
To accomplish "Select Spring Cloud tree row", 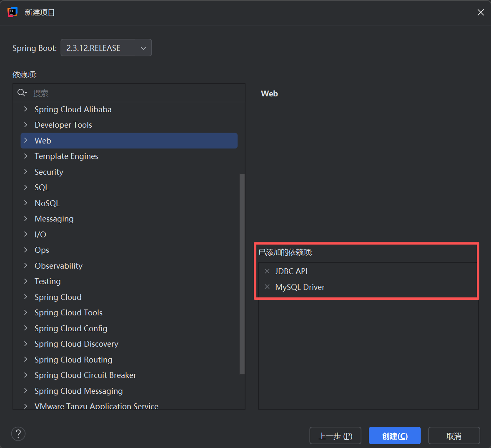I will tap(129, 297).
